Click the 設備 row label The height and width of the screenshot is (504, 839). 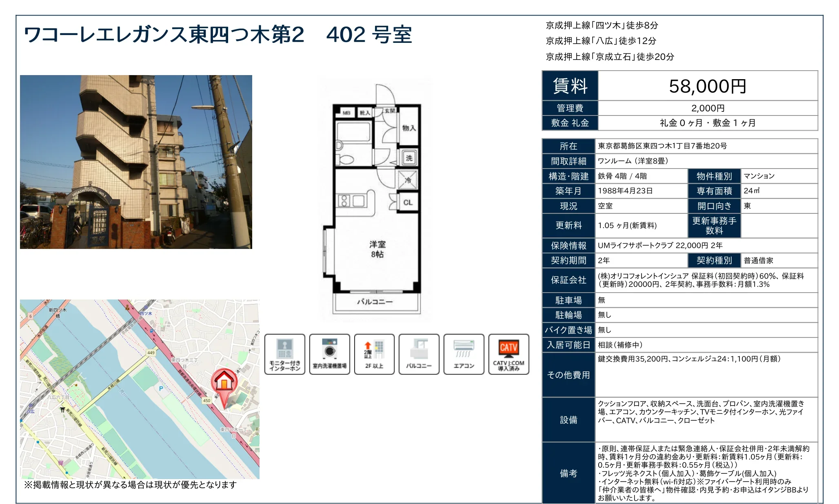568,420
